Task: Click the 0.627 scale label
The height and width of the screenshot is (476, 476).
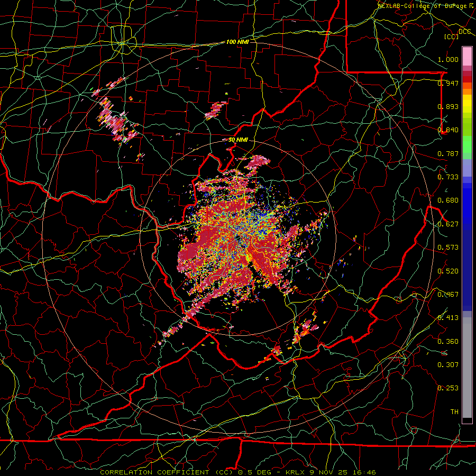Action: [x=448, y=224]
